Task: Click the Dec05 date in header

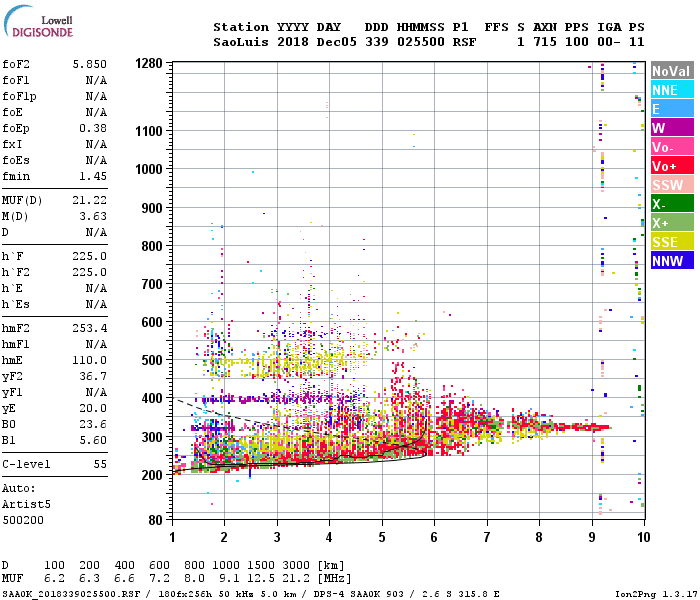Action: click(x=337, y=42)
